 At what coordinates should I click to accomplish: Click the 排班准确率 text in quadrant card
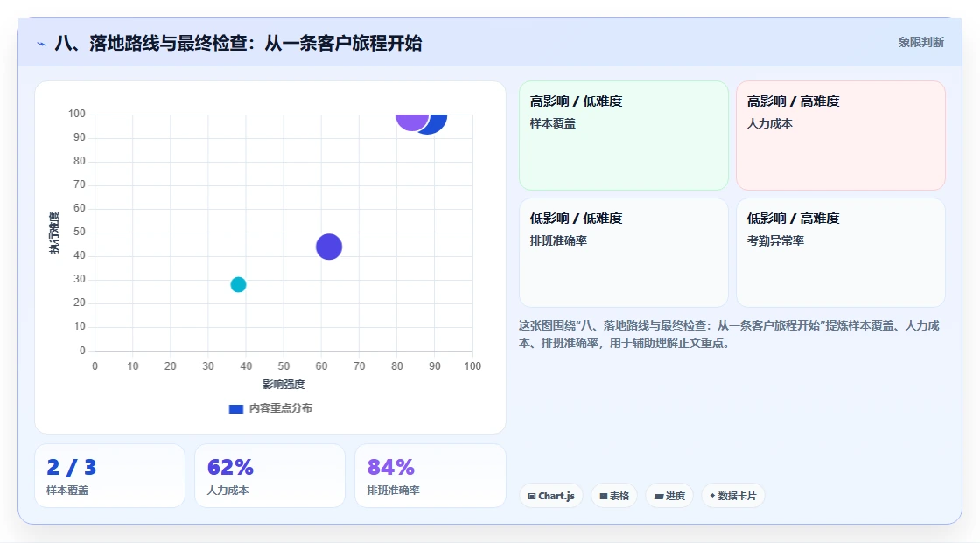(558, 240)
